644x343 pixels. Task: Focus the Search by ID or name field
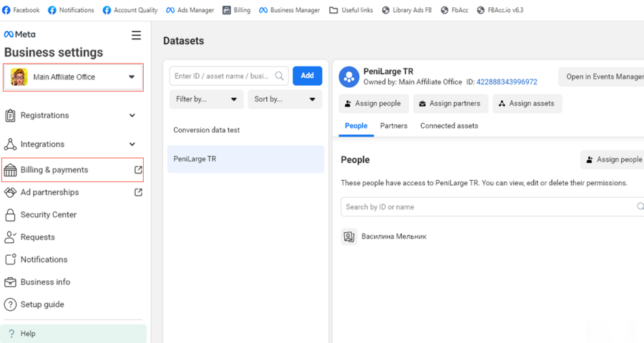pos(492,207)
